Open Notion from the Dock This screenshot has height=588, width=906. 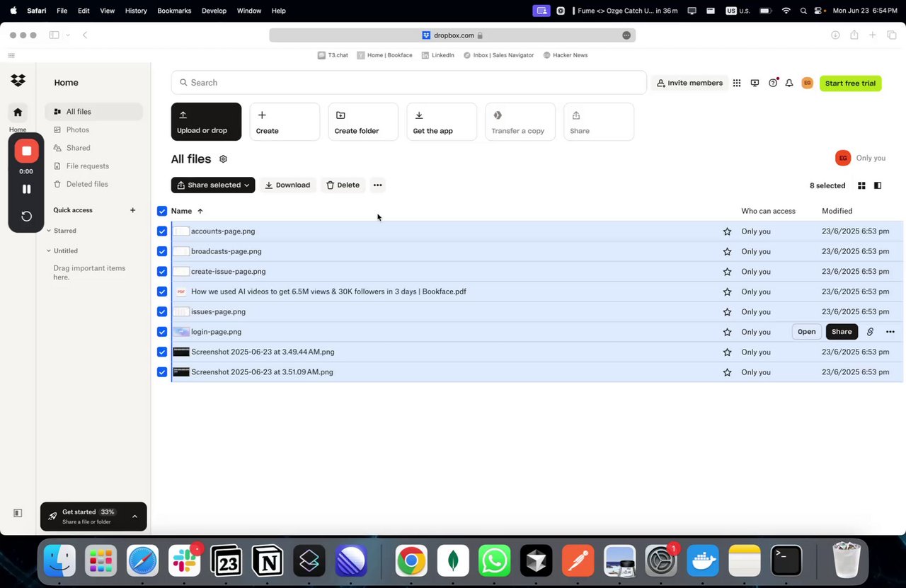(268, 562)
